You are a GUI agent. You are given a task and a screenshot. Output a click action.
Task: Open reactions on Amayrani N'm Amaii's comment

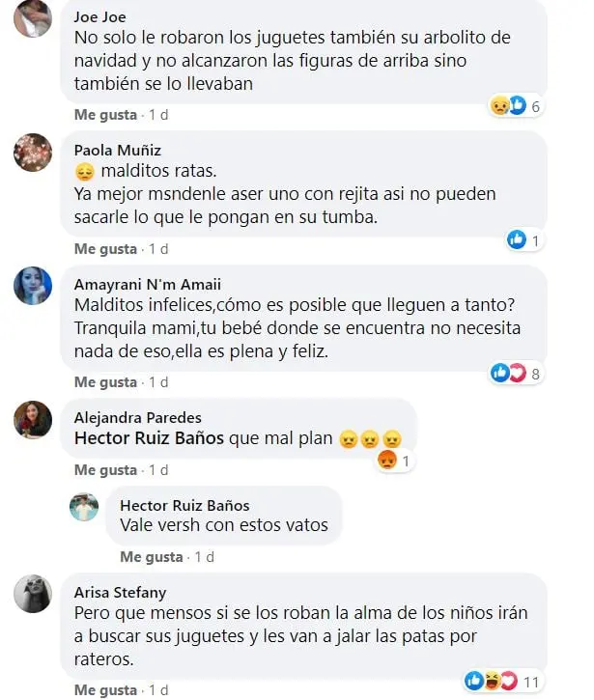click(516, 374)
